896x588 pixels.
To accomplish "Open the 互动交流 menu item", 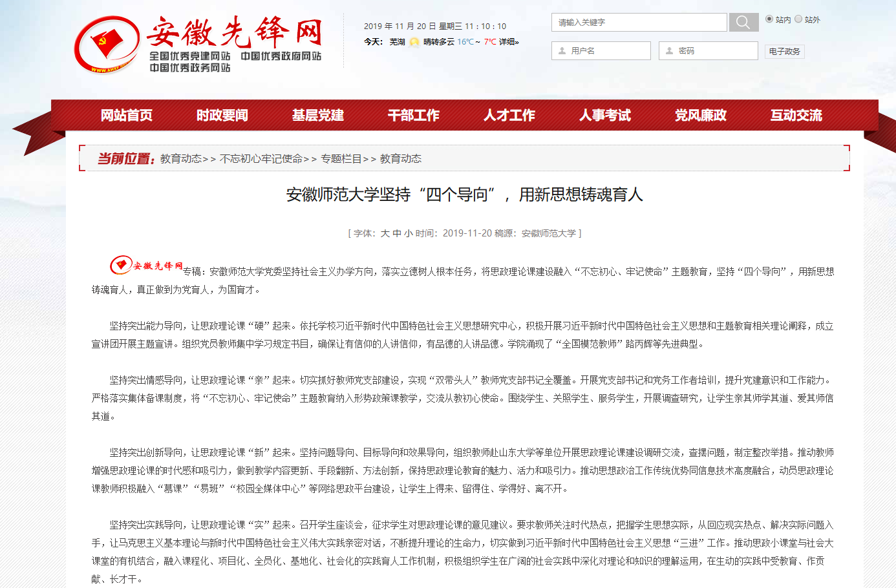I will (x=796, y=115).
